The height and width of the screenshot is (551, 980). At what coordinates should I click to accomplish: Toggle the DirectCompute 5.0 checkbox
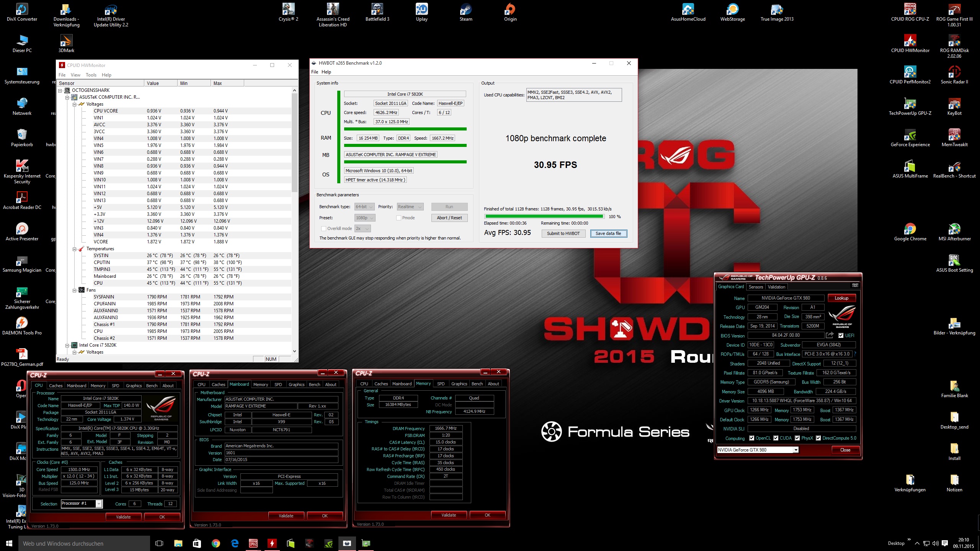tap(818, 438)
